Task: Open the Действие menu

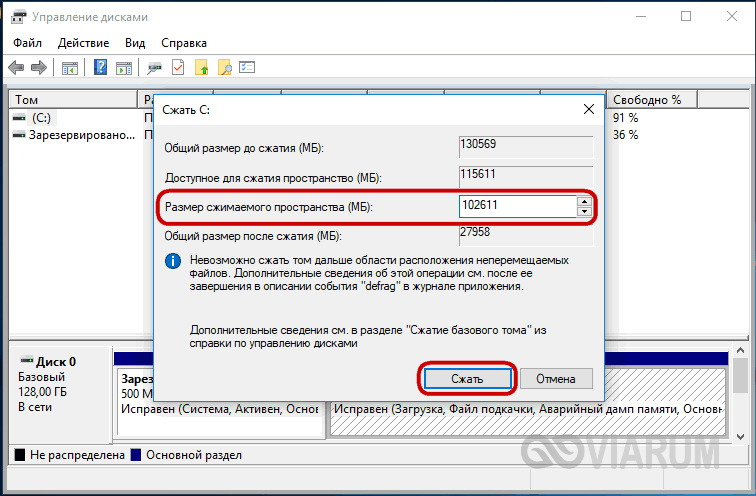Action: pyautogui.click(x=84, y=43)
